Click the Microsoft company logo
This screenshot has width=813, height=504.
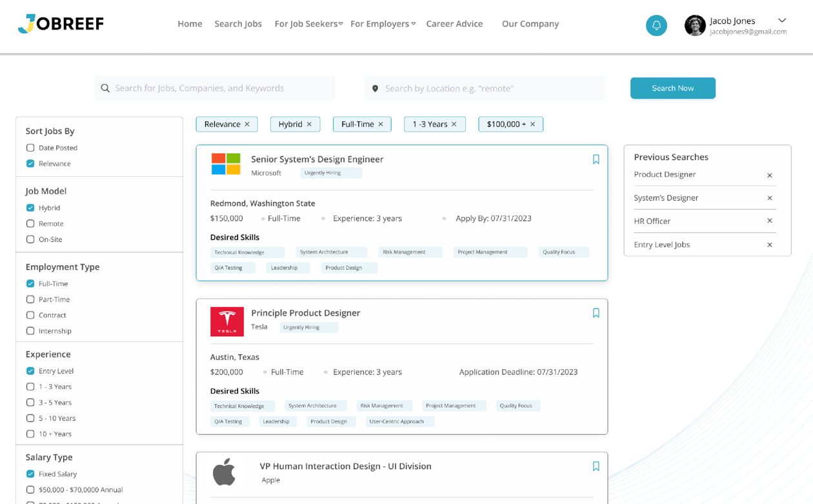coord(226,164)
